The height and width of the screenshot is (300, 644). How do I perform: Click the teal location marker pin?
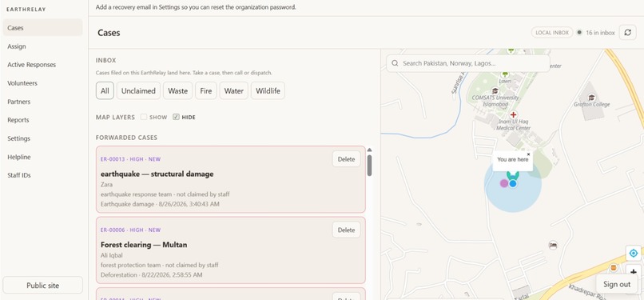pos(513,175)
